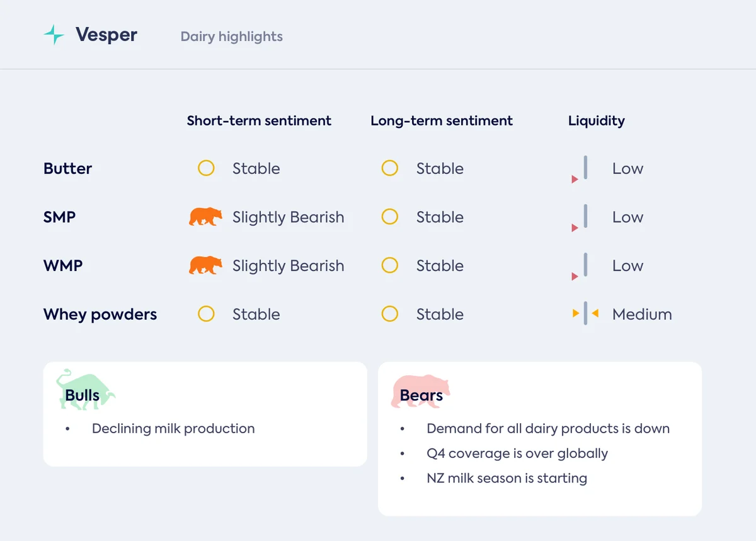Click WMP long-term Stable circle icon
756x541 pixels.
(390, 265)
